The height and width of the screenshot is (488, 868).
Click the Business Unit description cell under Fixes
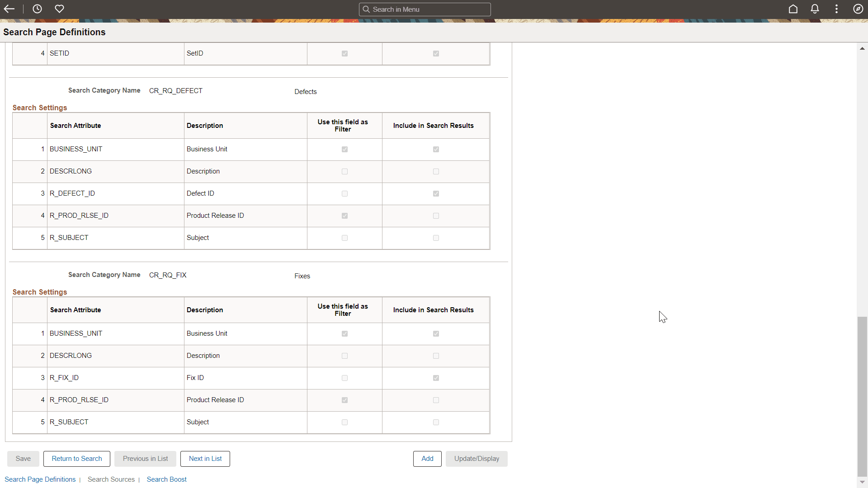click(207, 333)
